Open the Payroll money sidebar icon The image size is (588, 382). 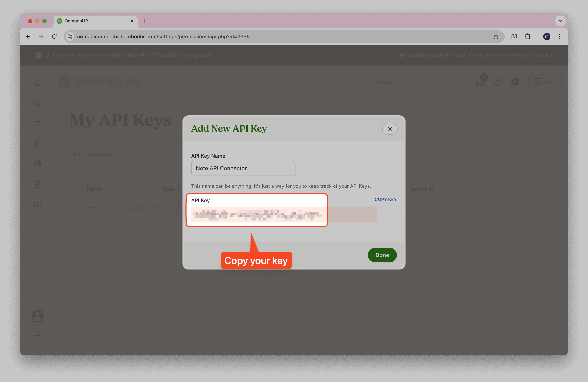pos(37,204)
